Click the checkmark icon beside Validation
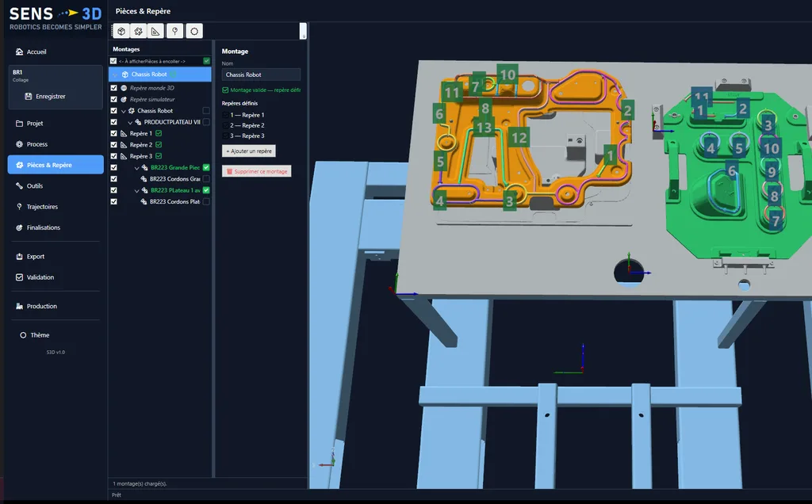Screen dimensions: 812x504 [x=20, y=277]
